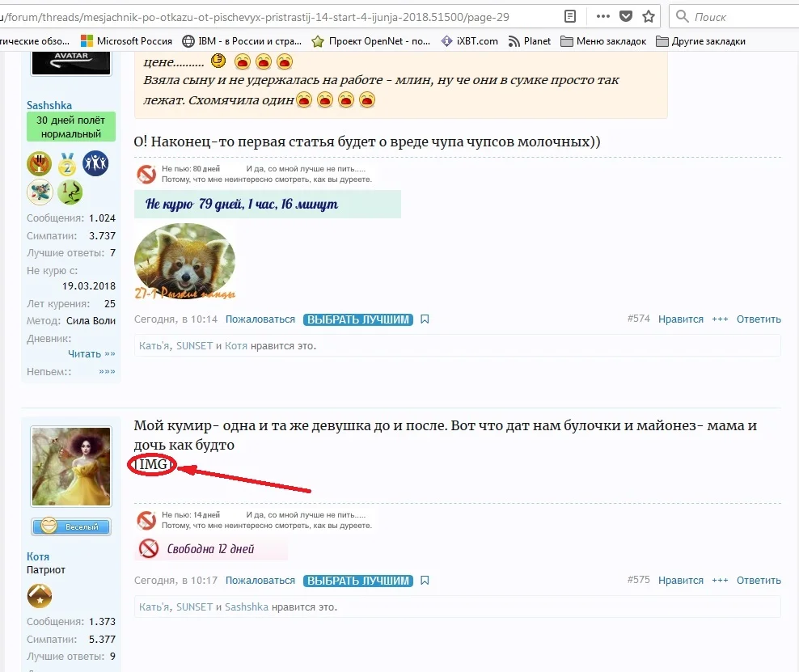Click the bookmark flag icon on post #574
The image size is (799, 672).
pos(425,319)
